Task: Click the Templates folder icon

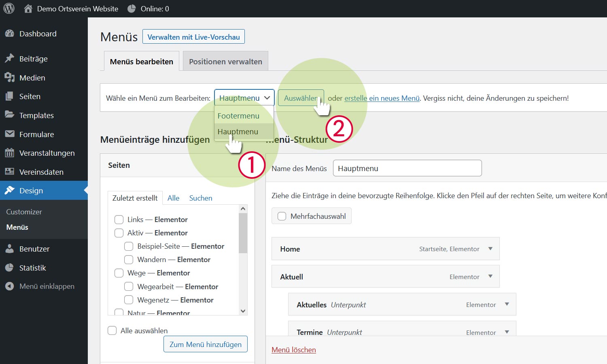Action: tap(10, 115)
